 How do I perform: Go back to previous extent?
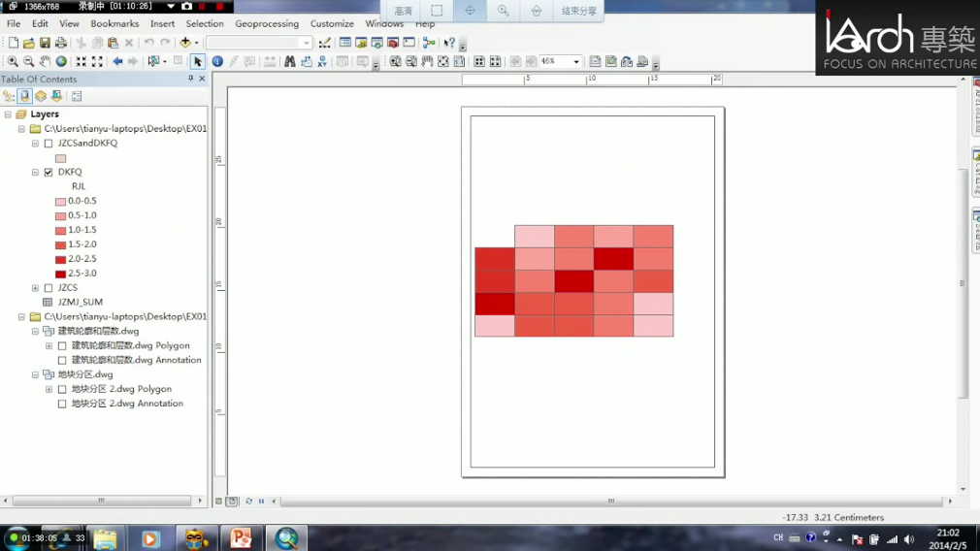pyautogui.click(x=117, y=61)
